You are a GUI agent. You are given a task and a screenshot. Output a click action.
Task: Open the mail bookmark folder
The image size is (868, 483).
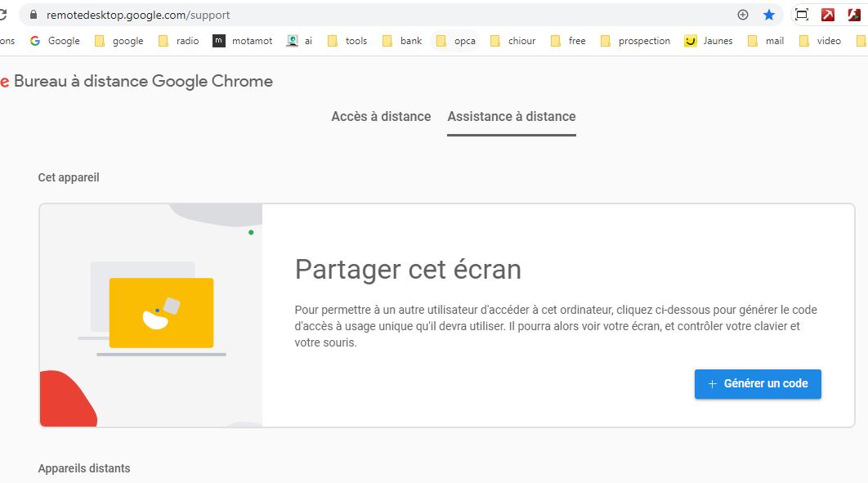click(766, 41)
